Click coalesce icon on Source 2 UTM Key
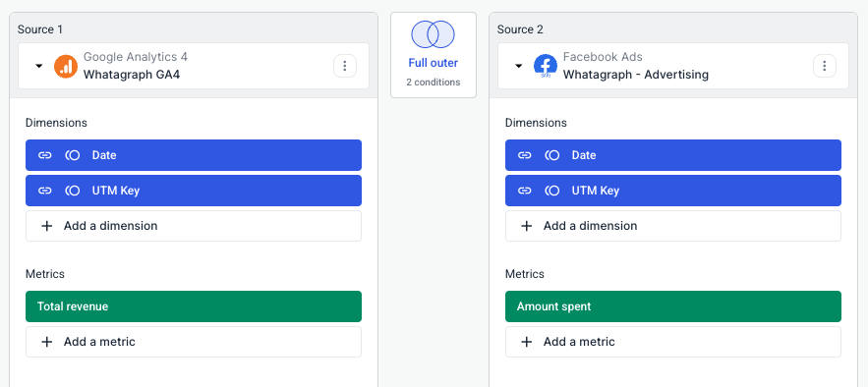Screen dimensions: 868x387 pos(551,191)
